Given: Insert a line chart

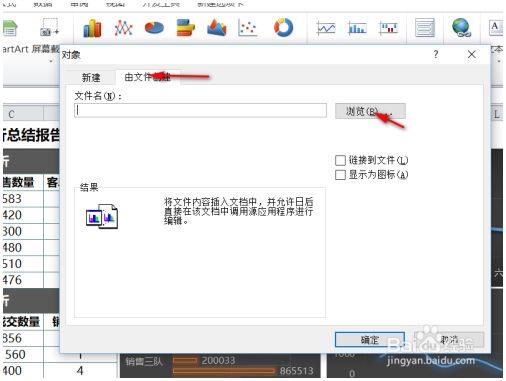Looking at the screenshot, I should (123, 28).
